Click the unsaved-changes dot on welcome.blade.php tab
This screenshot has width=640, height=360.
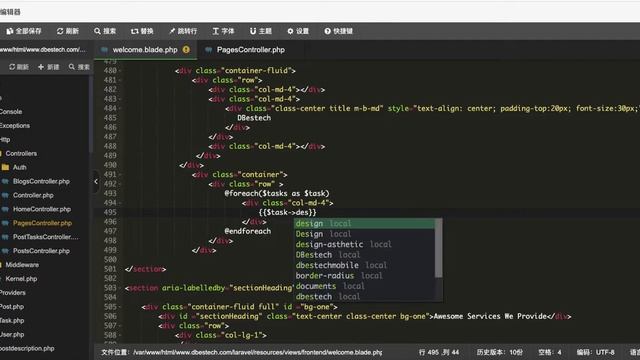point(186,49)
